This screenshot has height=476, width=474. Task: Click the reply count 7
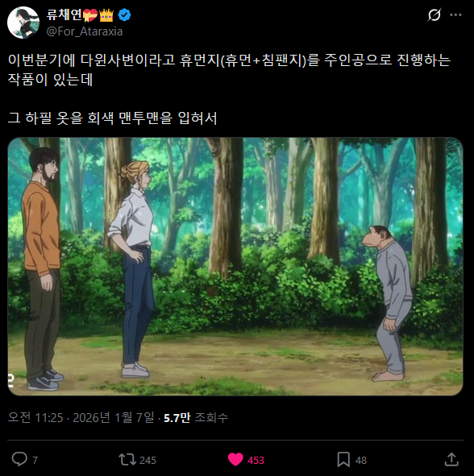[x=35, y=461]
